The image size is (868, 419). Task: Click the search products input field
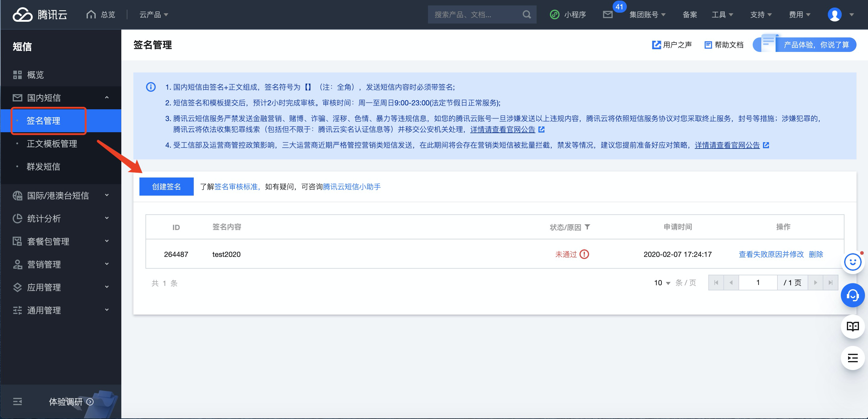(x=475, y=14)
